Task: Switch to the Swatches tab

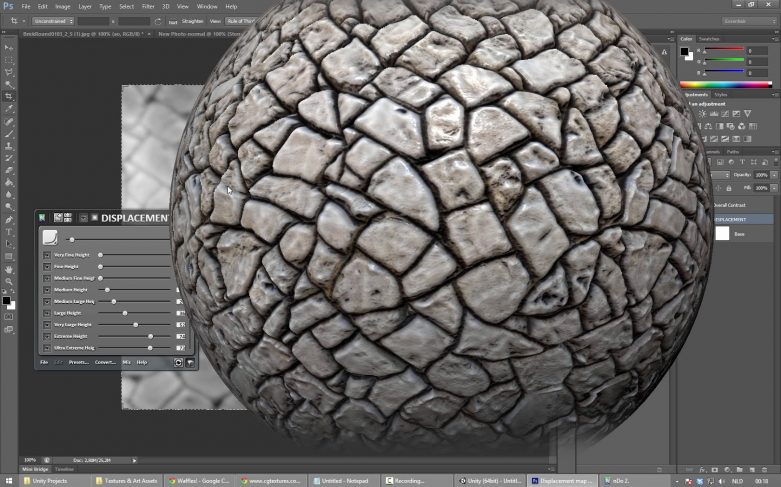Action: [x=709, y=39]
